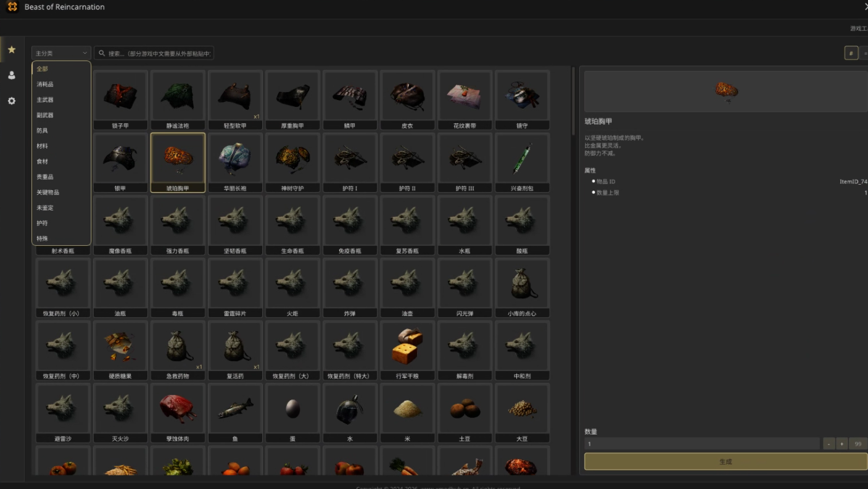Pick 护符 from category dropdown list
Viewport: 868px width, 489px height.
(61, 224)
